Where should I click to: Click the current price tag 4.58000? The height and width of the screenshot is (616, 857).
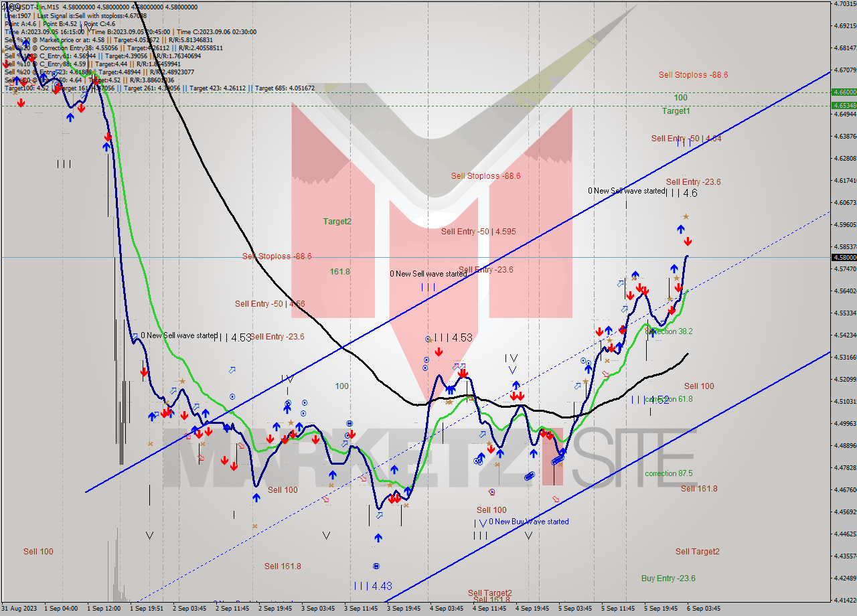tap(844, 257)
